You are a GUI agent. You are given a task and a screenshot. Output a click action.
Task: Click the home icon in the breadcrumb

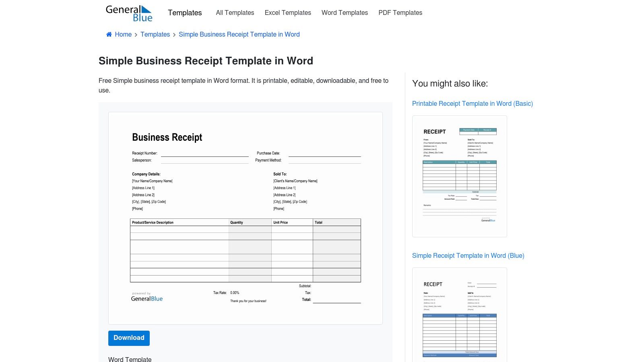point(108,34)
